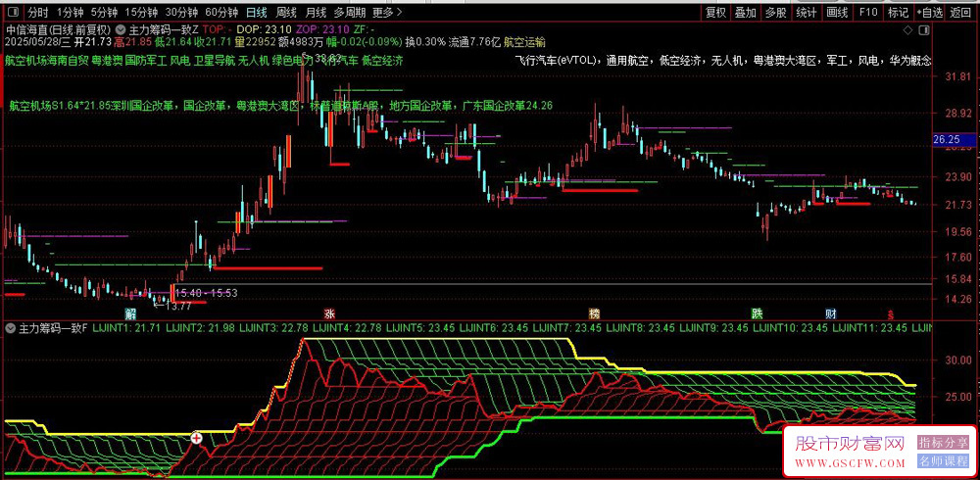
Task: Click the 画线 draw line button
Action: [x=837, y=12]
